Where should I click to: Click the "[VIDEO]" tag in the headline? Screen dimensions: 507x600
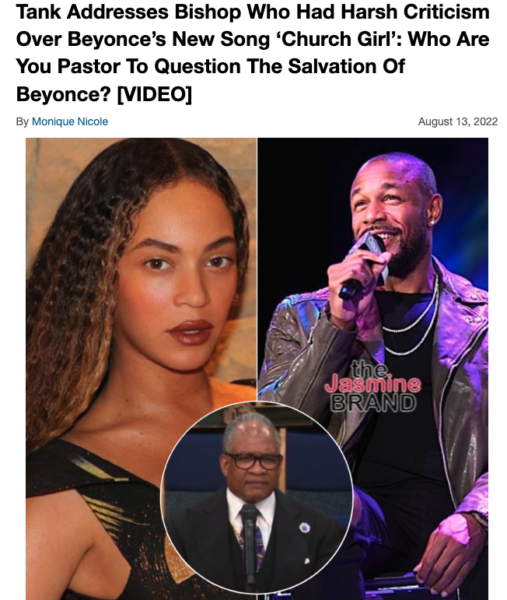154,94
